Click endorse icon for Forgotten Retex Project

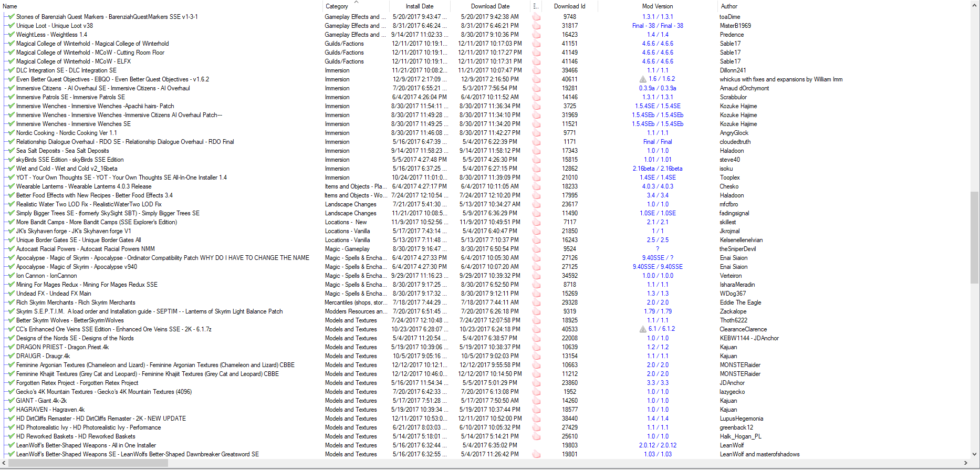pyautogui.click(x=536, y=383)
